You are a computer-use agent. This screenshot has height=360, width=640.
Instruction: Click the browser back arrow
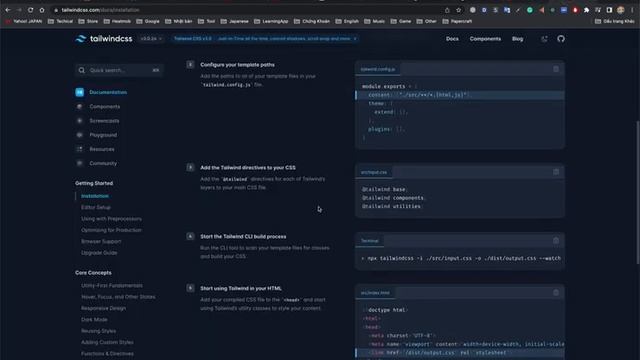coord(8,9)
